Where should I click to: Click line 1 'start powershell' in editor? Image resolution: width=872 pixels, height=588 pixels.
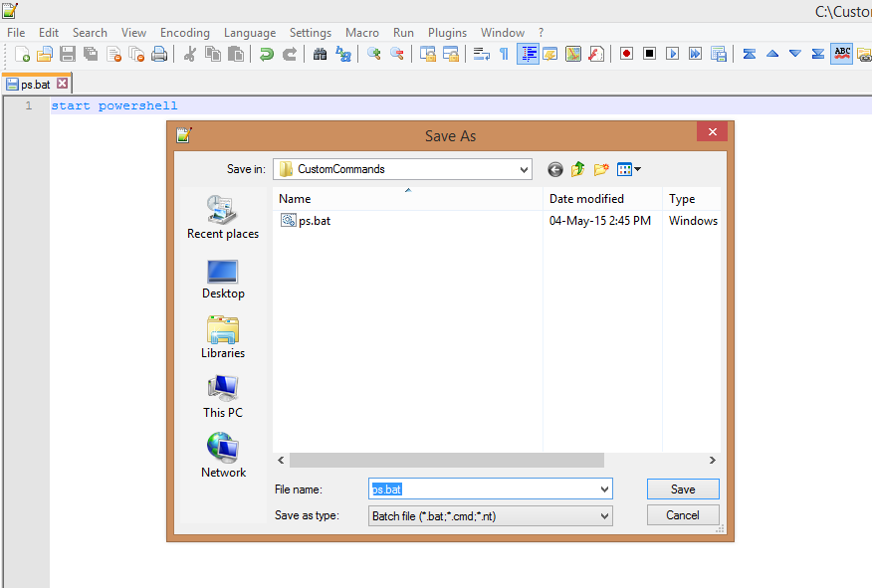pos(114,105)
